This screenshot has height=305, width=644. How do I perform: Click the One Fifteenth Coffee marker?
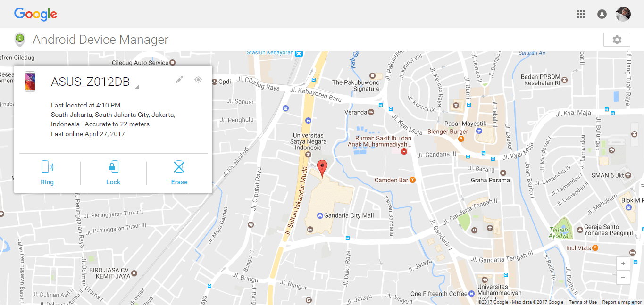coord(472,293)
